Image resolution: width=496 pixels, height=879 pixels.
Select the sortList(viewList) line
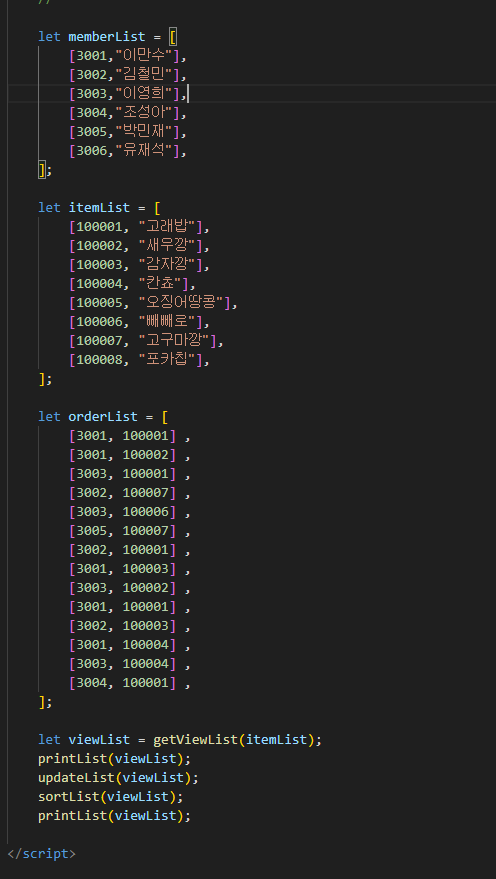110,797
